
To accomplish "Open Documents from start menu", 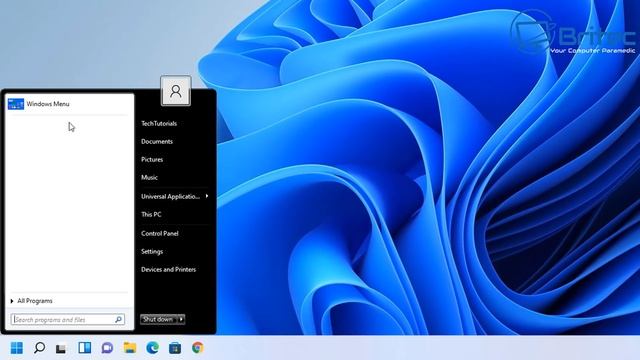I will 157,141.
